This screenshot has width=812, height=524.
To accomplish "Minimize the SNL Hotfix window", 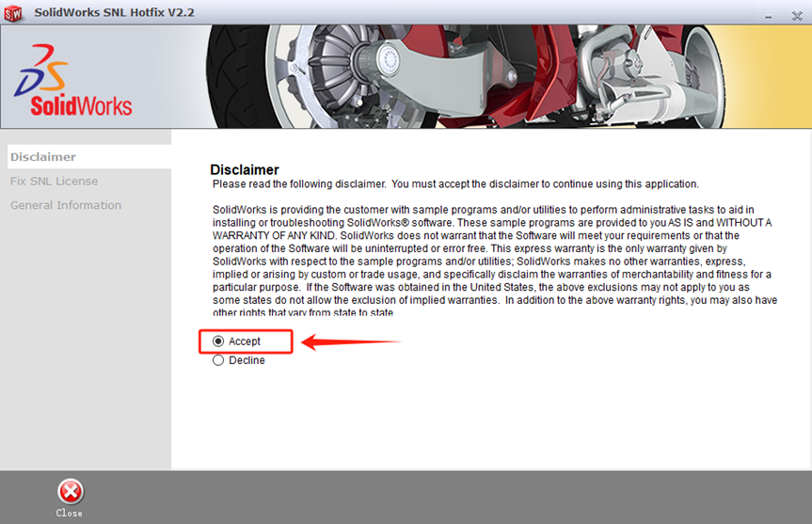I will point(769,17).
